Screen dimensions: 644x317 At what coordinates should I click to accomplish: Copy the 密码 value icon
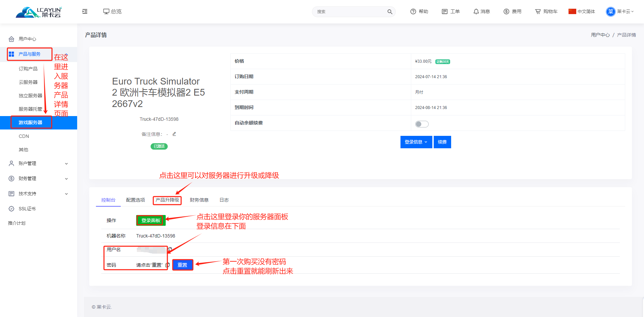click(168, 265)
